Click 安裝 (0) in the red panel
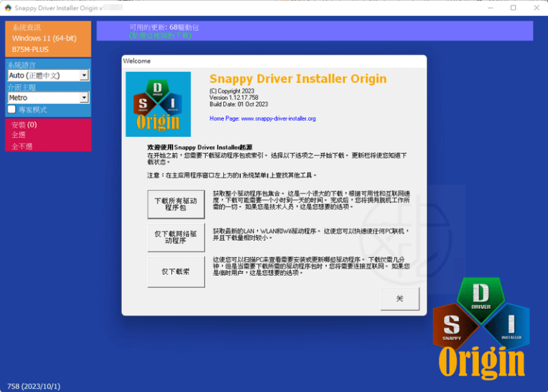The width and height of the screenshot is (548, 392). [x=24, y=125]
